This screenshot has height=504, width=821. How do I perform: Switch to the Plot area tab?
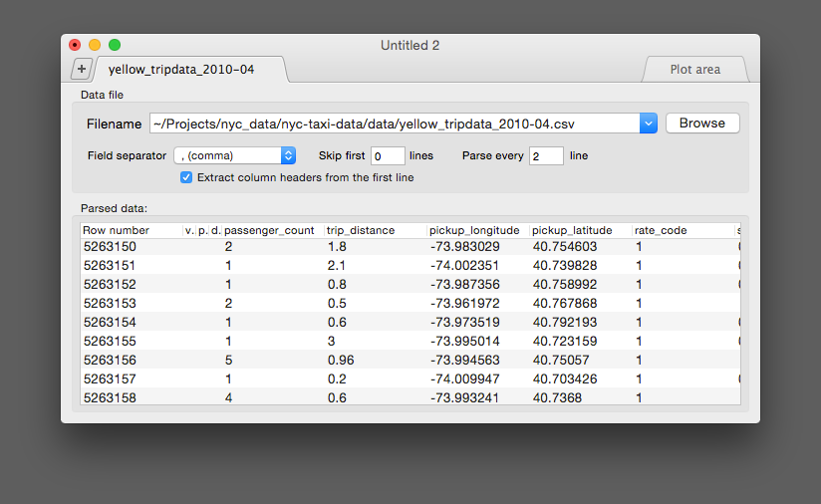[x=694, y=69]
